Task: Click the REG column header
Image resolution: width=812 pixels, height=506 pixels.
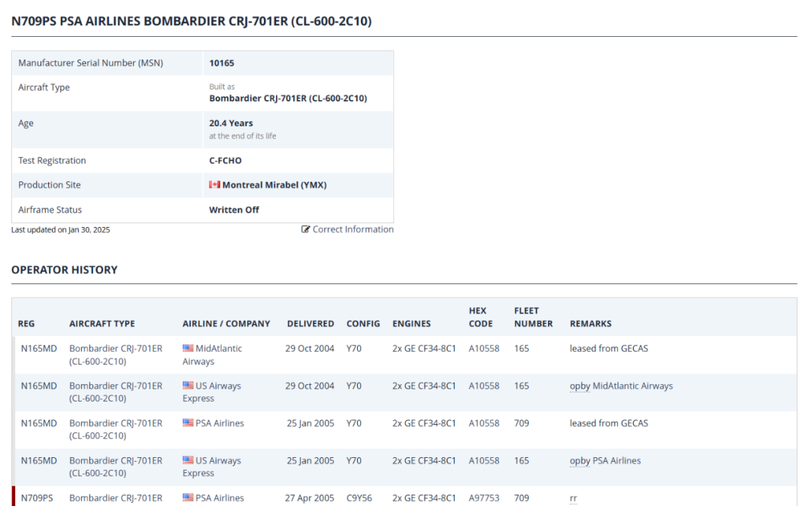Action: click(26, 324)
